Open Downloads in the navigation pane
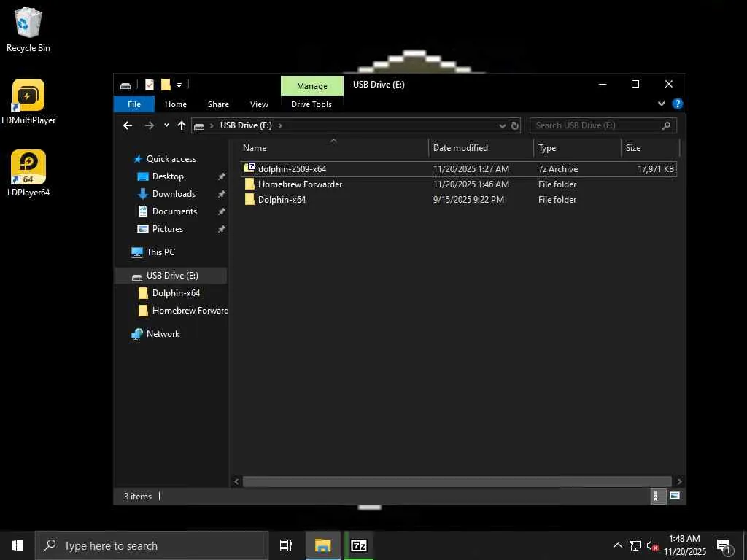The width and height of the screenshot is (747, 560). point(174,194)
